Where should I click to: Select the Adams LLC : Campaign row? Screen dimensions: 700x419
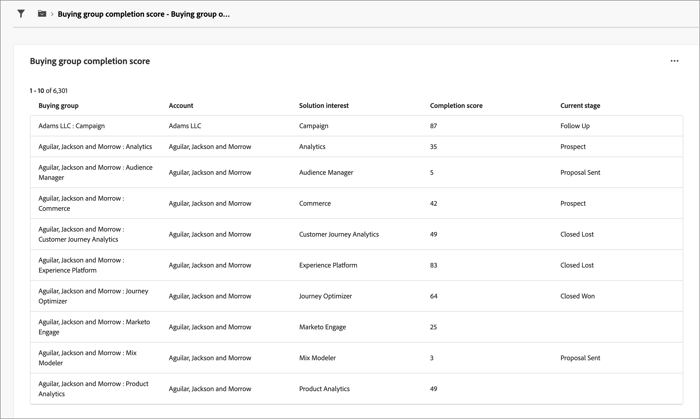tap(72, 126)
